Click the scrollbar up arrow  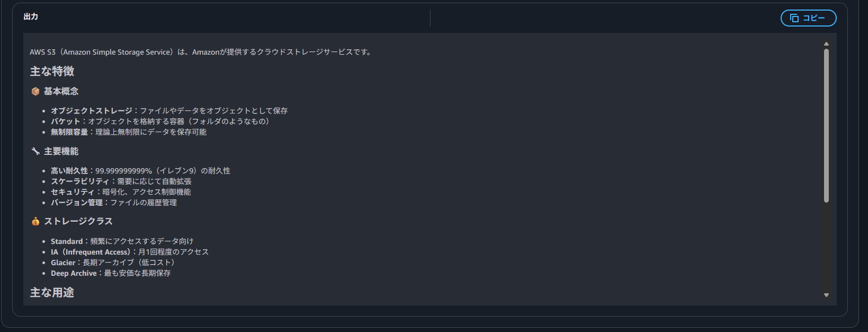825,43
